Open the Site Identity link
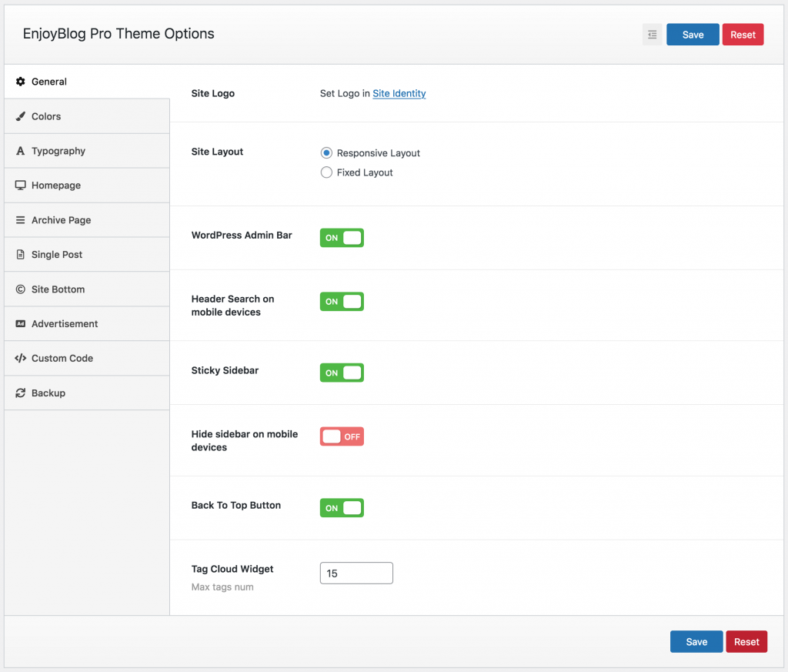Viewport: 788px width, 672px height. click(x=399, y=93)
